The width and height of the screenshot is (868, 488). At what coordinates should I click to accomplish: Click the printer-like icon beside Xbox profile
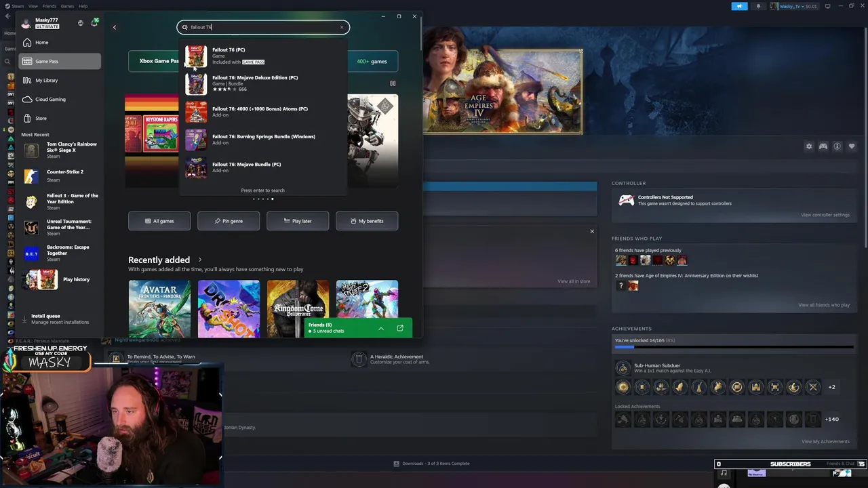tap(80, 23)
